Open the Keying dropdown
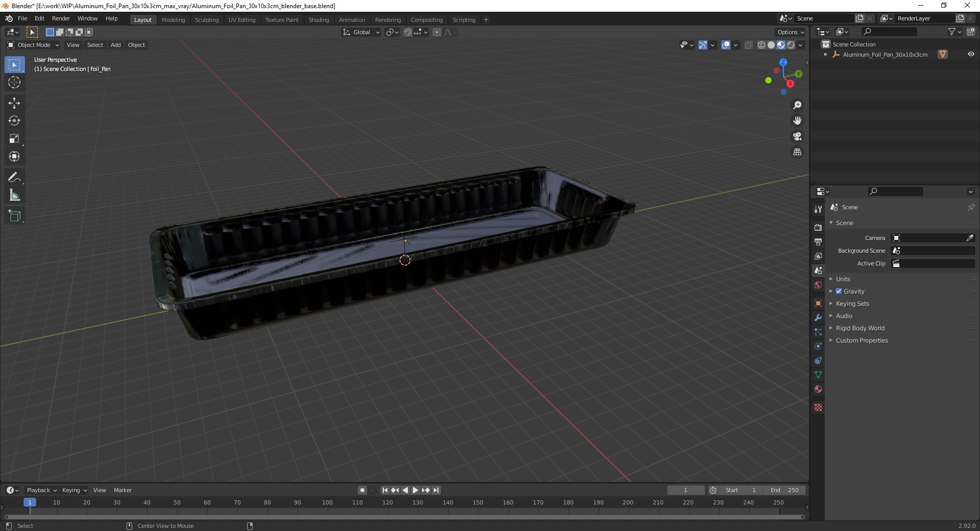 (75, 490)
